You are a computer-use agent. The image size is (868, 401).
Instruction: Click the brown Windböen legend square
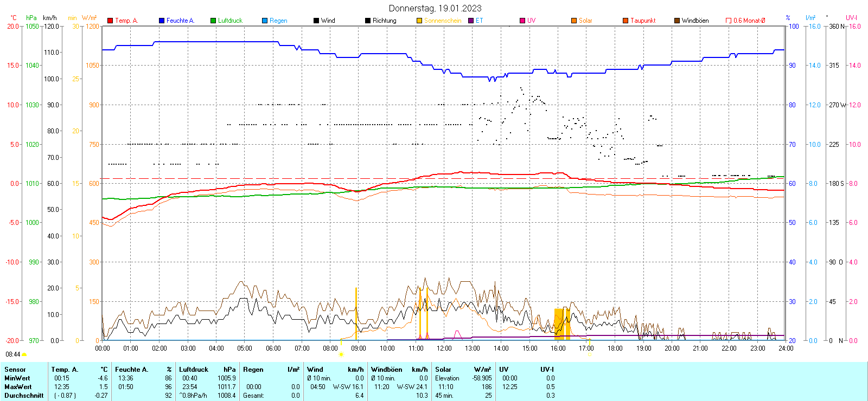(x=677, y=21)
